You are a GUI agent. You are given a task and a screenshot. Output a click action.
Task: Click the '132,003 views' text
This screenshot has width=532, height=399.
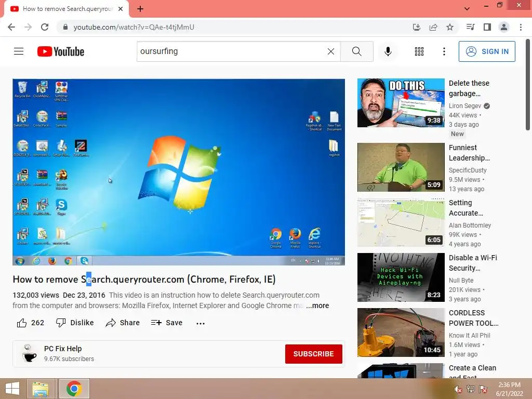click(36, 295)
